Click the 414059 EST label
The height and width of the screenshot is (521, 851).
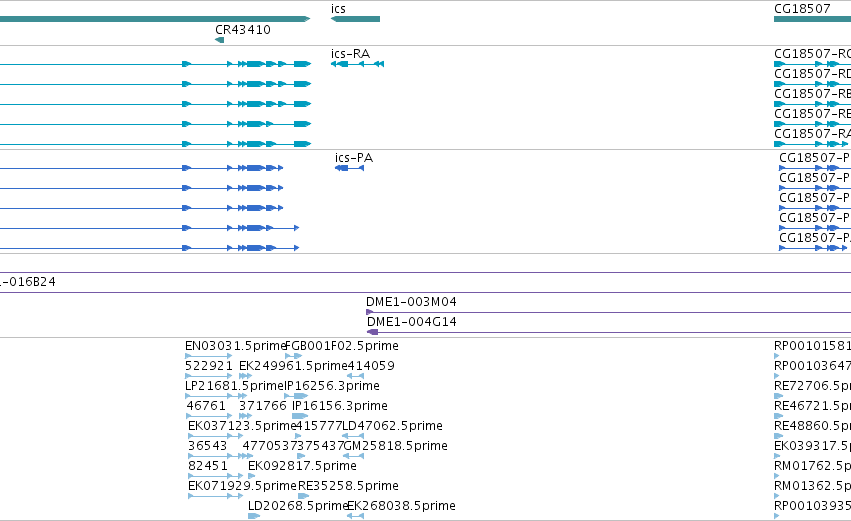[x=371, y=366]
